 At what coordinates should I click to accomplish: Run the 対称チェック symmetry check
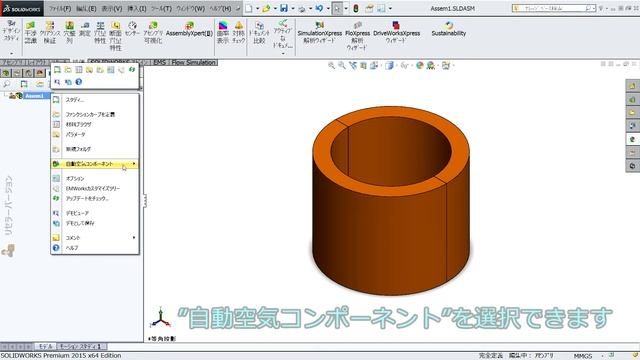point(239,32)
